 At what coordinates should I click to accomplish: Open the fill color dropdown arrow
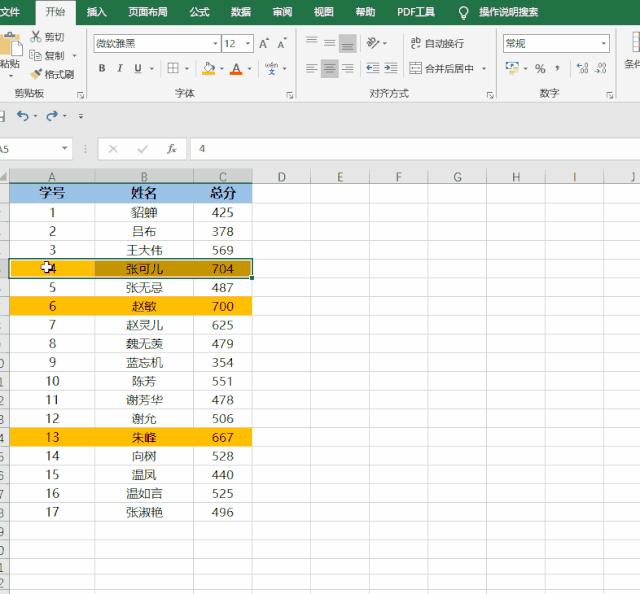pos(222,68)
